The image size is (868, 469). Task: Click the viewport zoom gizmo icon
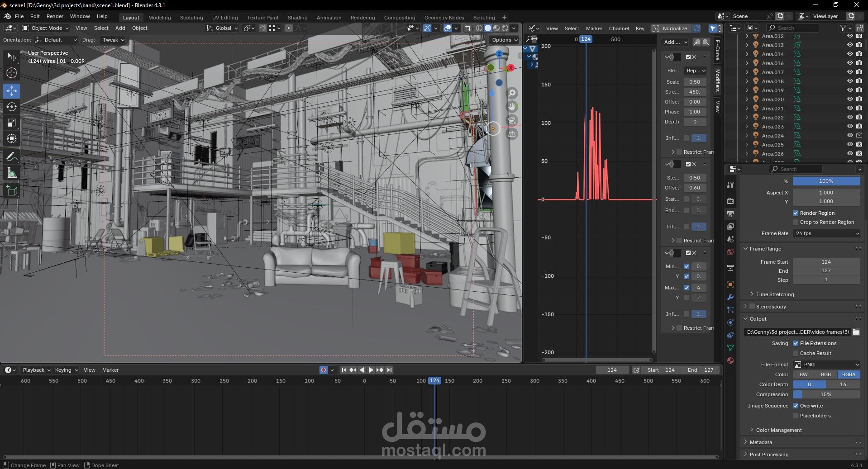[512, 93]
